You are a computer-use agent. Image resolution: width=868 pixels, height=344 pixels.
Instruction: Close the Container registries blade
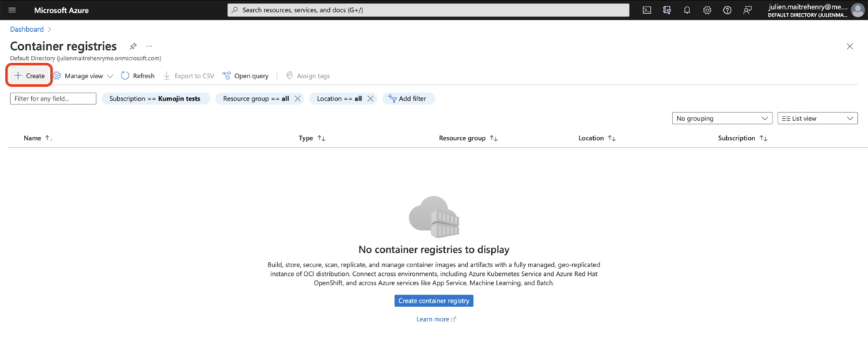849,46
